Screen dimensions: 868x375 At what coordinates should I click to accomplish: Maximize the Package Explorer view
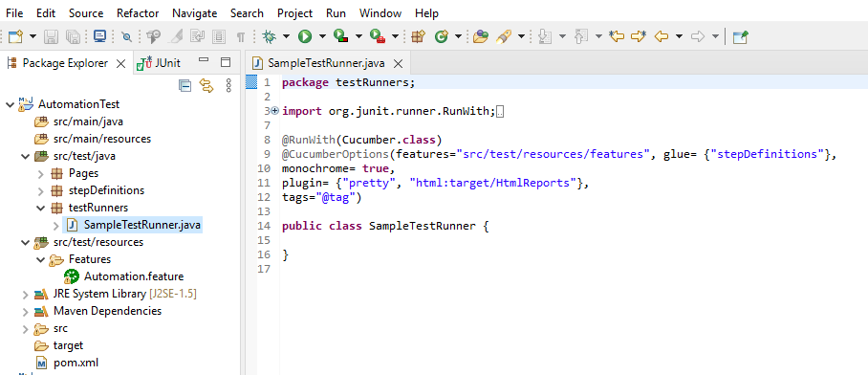click(x=226, y=61)
